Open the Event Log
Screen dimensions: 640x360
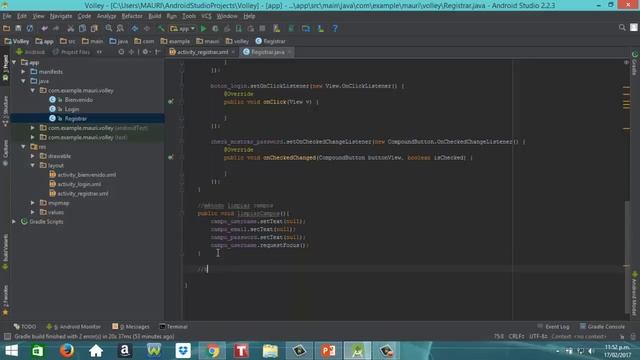(x=553, y=327)
